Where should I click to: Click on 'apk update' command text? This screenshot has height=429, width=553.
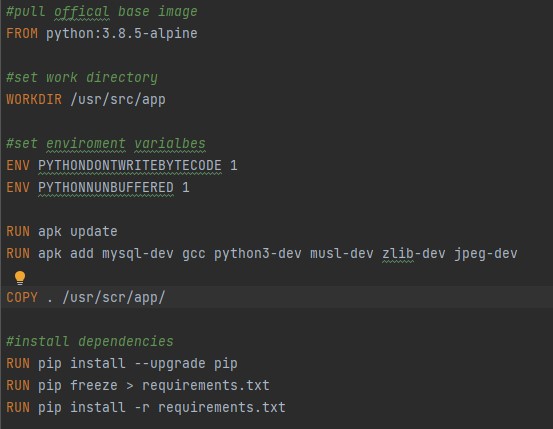tap(78, 232)
